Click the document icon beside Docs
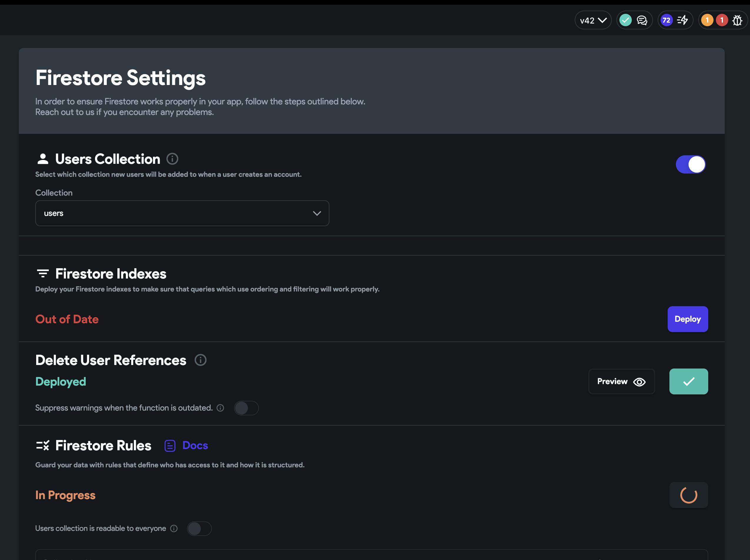 170,446
